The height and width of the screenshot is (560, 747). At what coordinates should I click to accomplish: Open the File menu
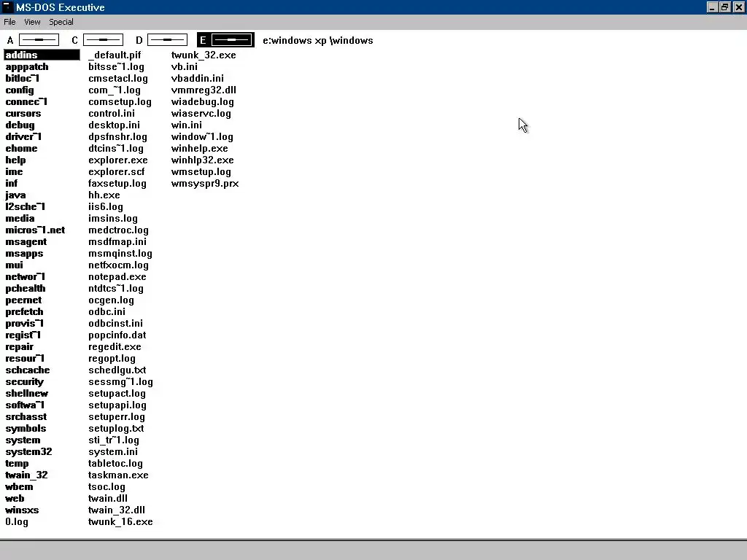[x=9, y=22]
